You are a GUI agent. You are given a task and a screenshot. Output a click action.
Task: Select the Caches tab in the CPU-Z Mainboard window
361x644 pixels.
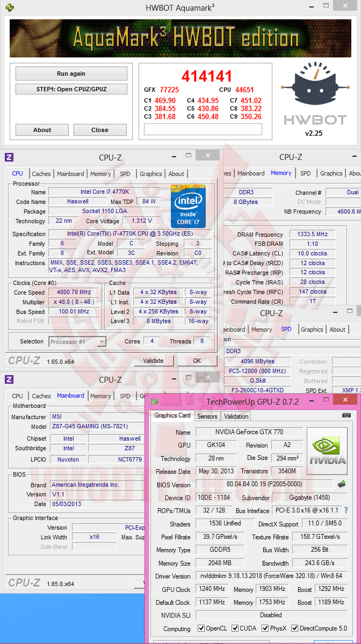(41, 396)
